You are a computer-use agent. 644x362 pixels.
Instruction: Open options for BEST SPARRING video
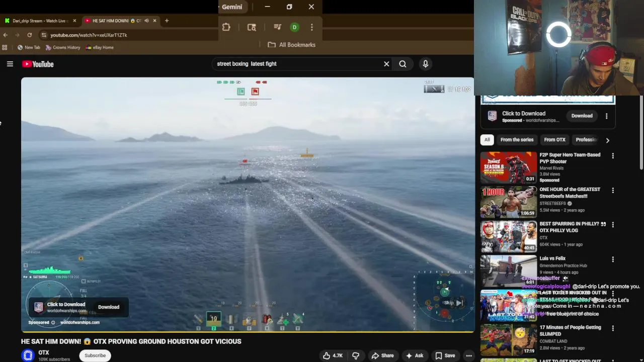coord(613,225)
